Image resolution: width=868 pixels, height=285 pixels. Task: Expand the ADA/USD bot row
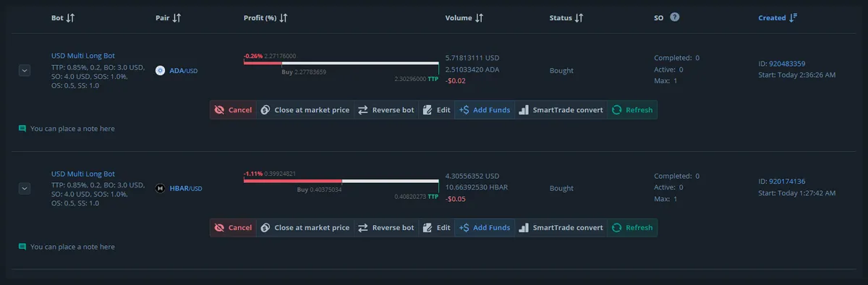[24, 70]
